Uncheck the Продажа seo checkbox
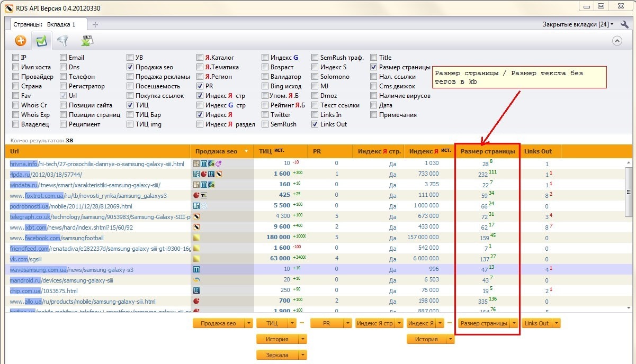This screenshot has width=636, height=364. [x=130, y=67]
